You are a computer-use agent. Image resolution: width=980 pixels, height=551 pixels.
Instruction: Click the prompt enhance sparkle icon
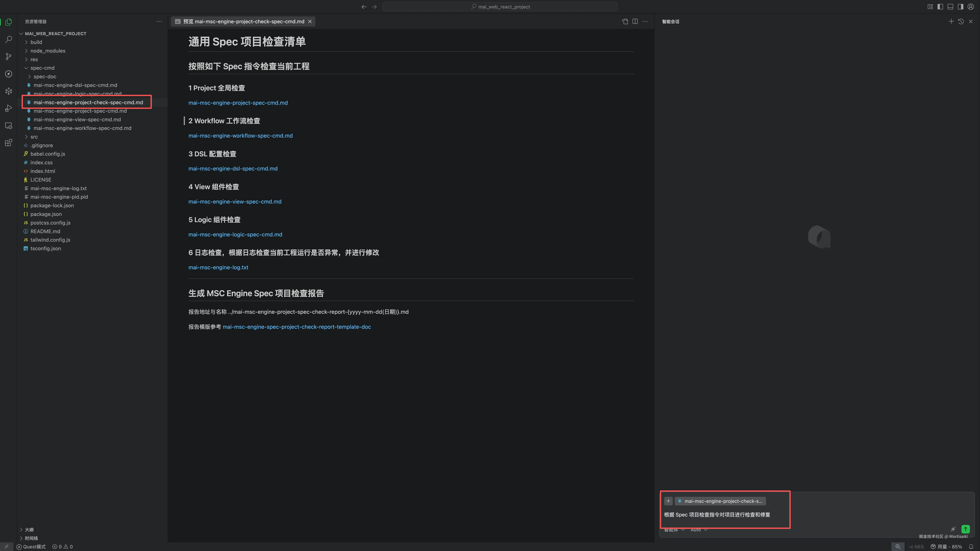953,529
